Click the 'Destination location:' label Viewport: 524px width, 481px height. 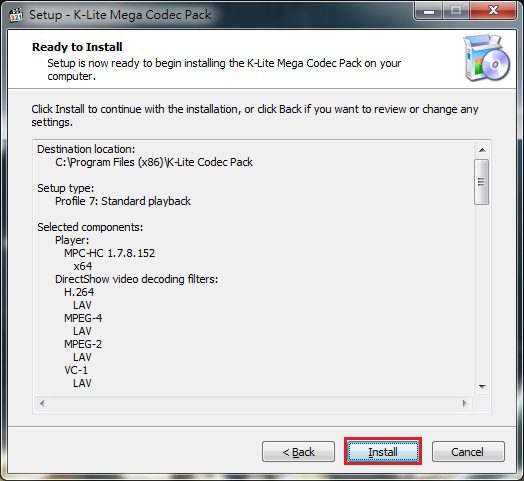tap(86, 149)
